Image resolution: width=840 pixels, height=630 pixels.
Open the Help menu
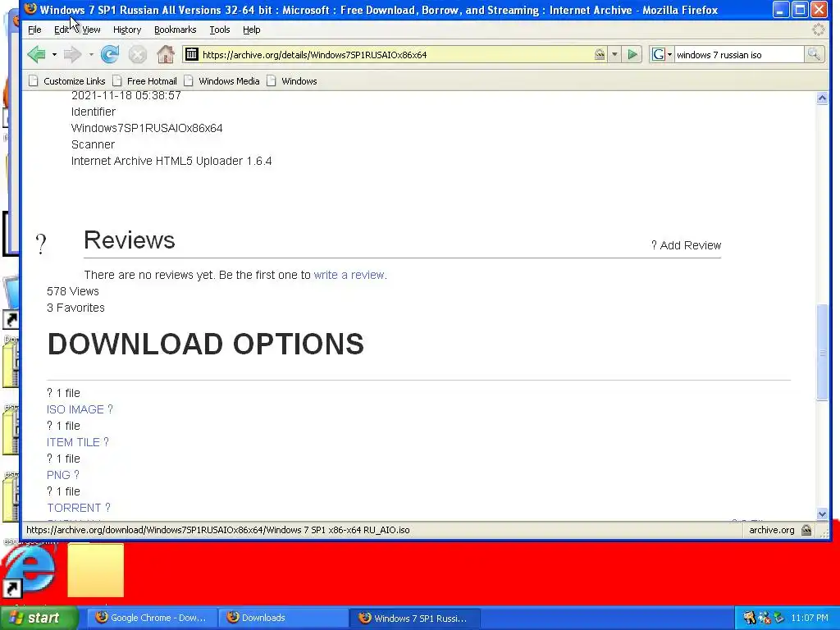click(x=251, y=30)
